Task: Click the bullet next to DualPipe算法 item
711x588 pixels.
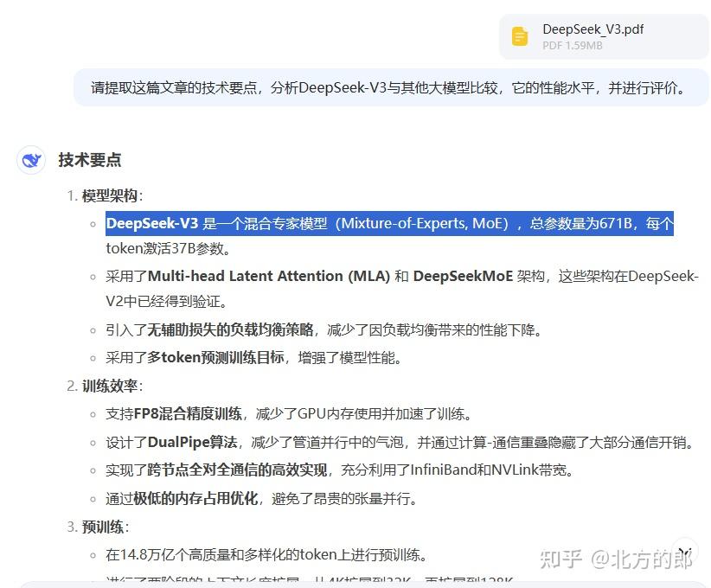Action: pos(93,442)
